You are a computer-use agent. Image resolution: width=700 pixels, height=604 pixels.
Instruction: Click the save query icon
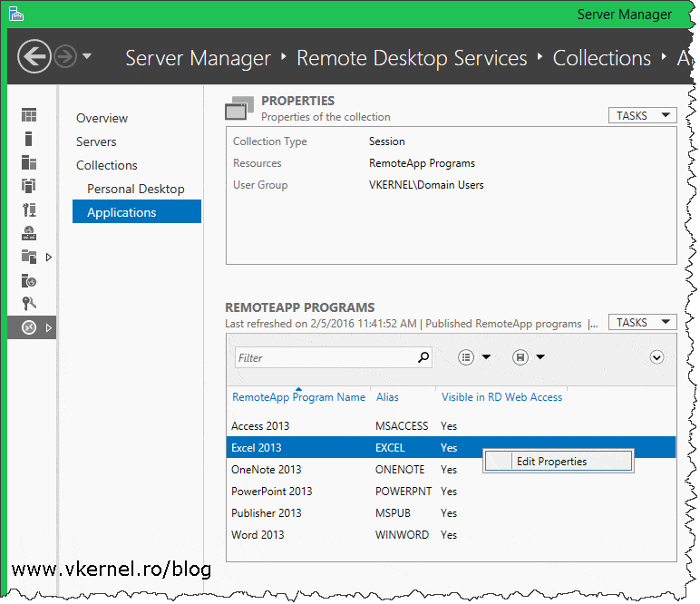coord(520,357)
